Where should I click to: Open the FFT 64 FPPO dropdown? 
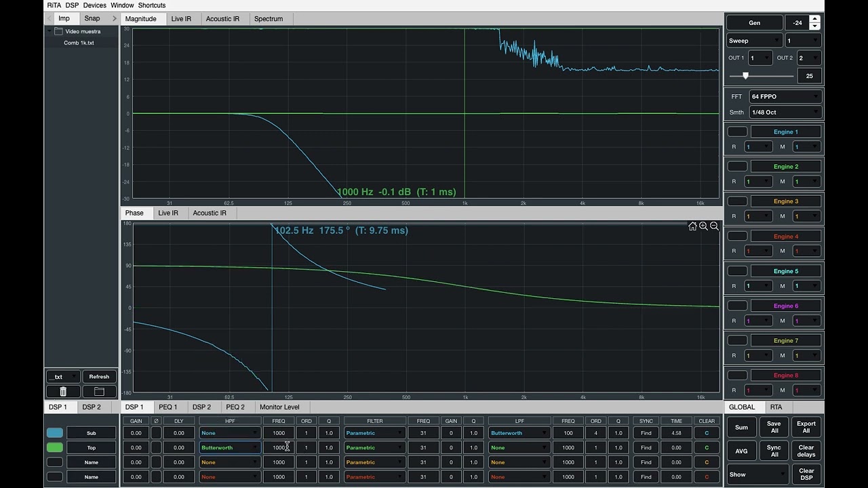(x=785, y=97)
